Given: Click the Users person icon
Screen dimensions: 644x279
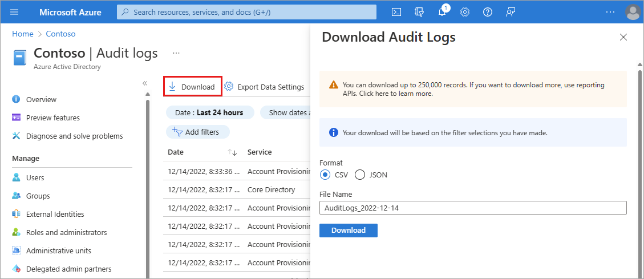Looking at the screenshot, I should click(16, 177).
